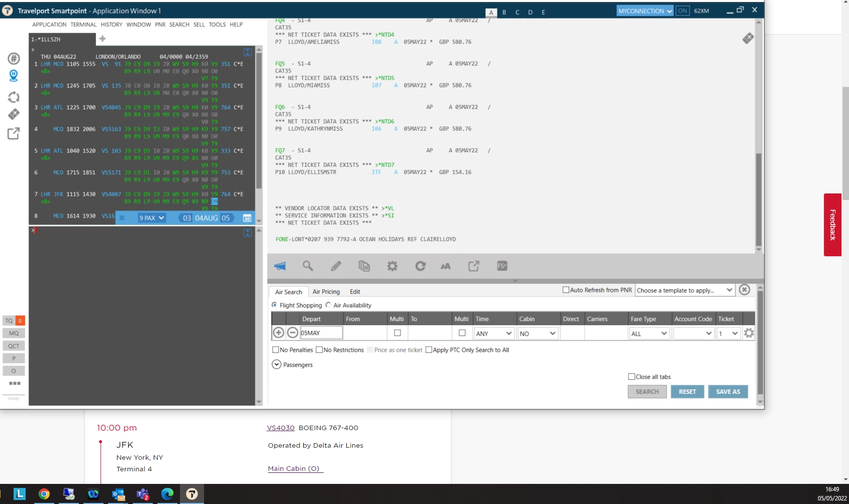Screen dimensions: 849x504
Task: Open the Ticket dropdown showing 1
Action: 728,333
